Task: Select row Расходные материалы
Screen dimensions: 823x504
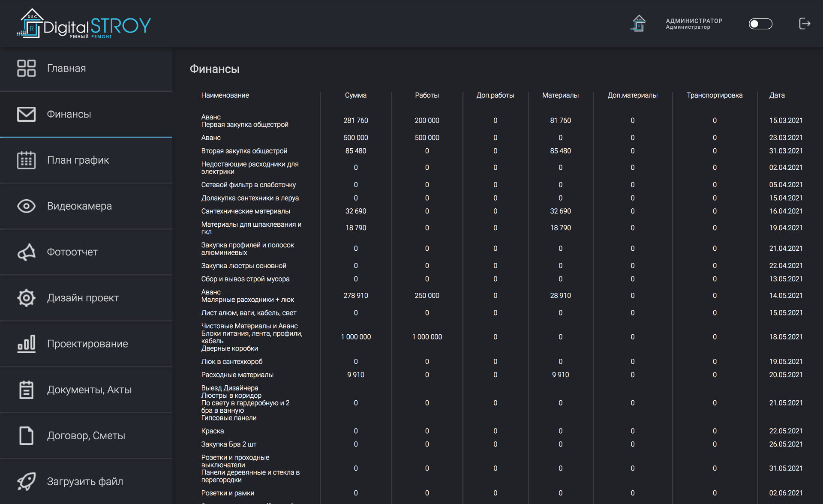Action: pyautogui.click(x=502, y=375)
